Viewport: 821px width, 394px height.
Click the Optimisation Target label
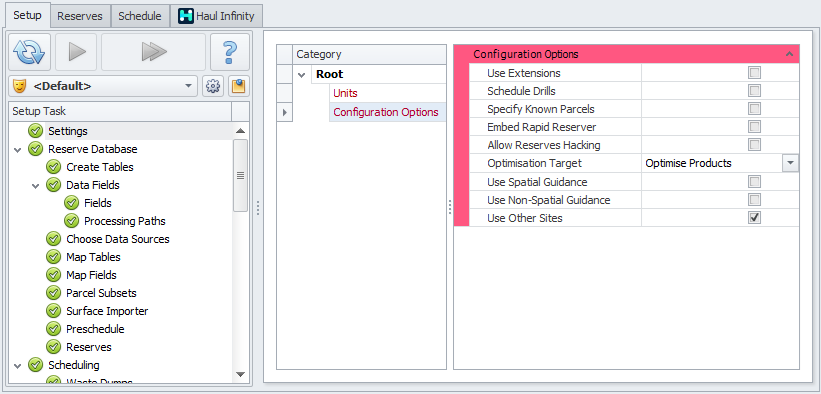(534, 163)
